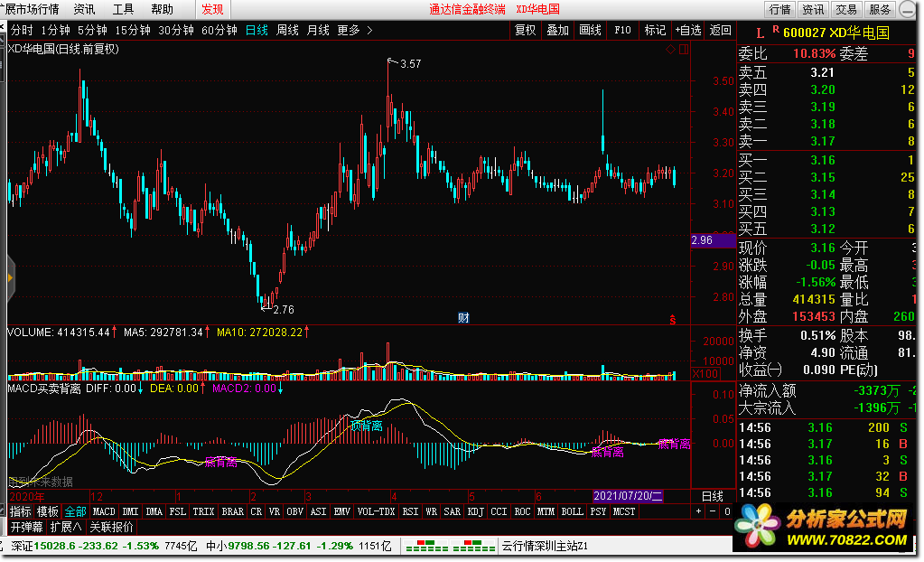Click the red $ marker on the chart

[672, 320]
